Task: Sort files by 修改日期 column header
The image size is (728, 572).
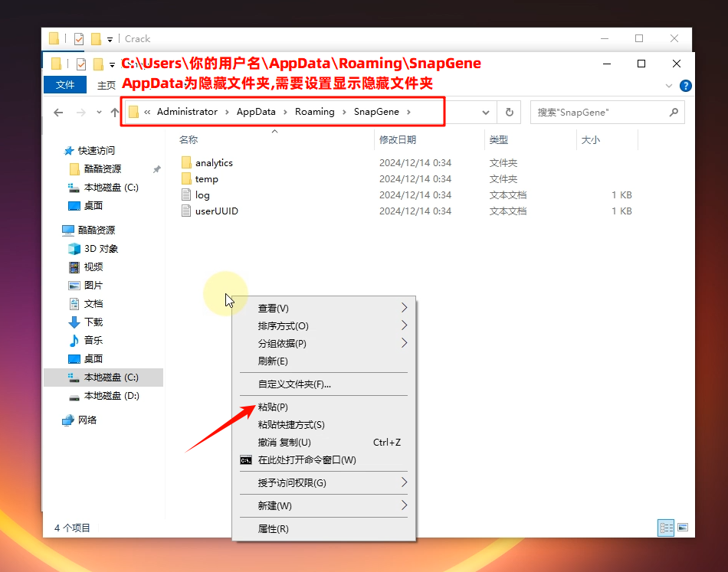Action: point(398,139)
